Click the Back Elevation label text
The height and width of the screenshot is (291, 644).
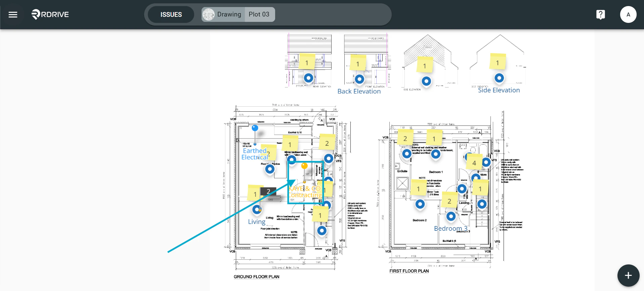click(x=359, y=91)
